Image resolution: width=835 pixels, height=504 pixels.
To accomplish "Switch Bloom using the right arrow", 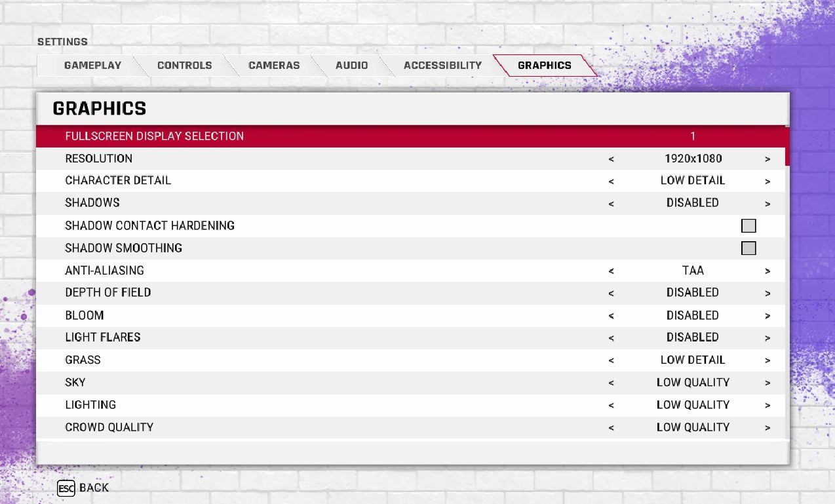I will (767, 316).
